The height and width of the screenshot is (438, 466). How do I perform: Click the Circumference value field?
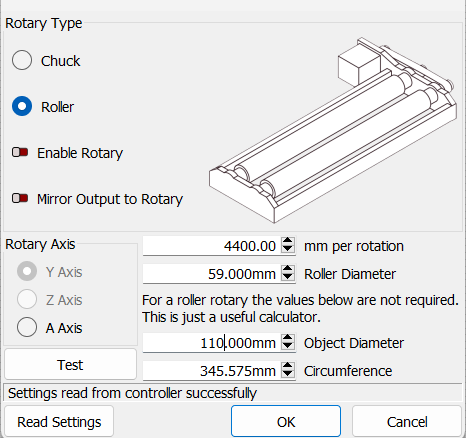click(212, 371)
